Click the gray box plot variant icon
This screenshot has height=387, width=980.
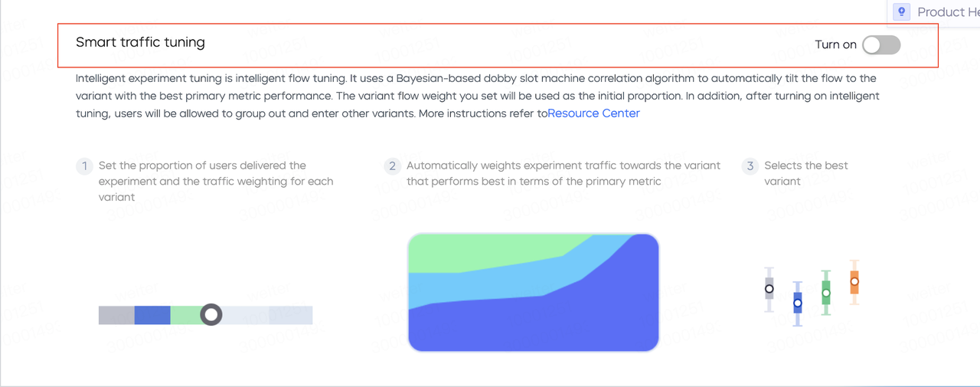click(x=769, y=289)
